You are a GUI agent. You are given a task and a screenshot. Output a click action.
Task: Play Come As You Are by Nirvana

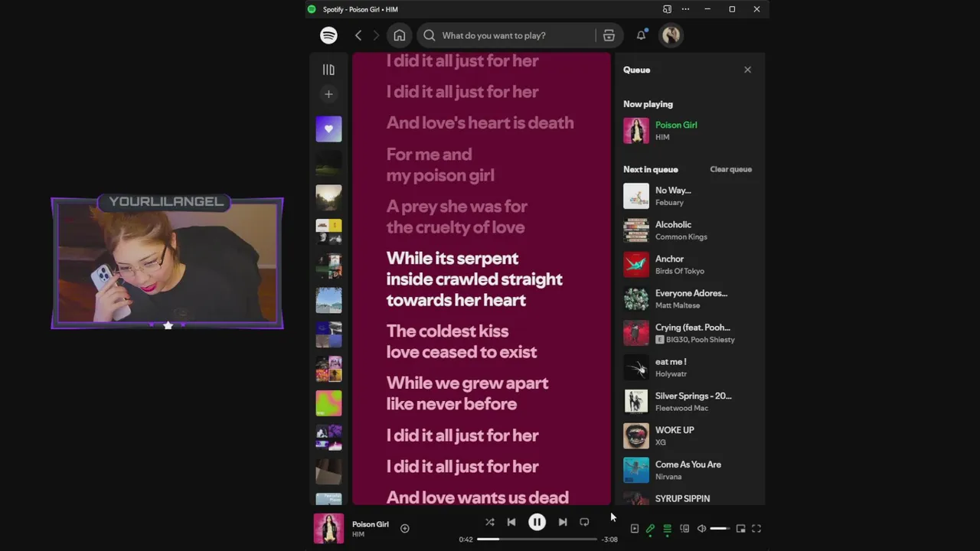(688, 470)
